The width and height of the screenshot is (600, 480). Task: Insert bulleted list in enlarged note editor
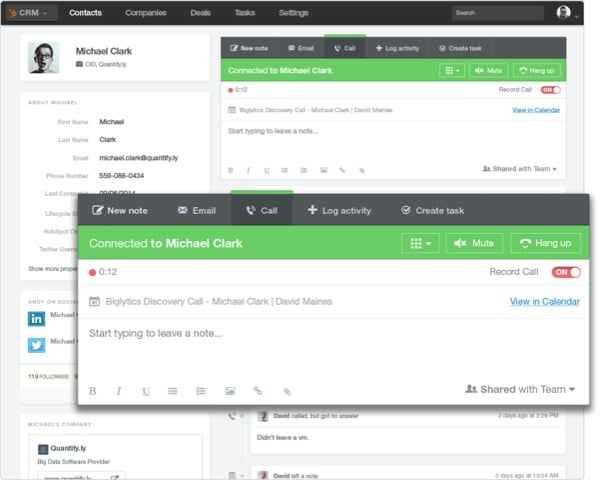[x=173, y=391]
